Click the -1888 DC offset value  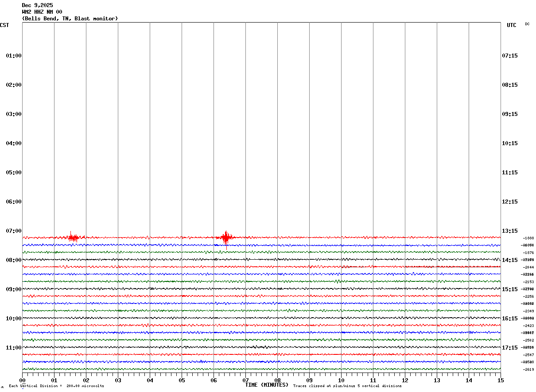528,238
